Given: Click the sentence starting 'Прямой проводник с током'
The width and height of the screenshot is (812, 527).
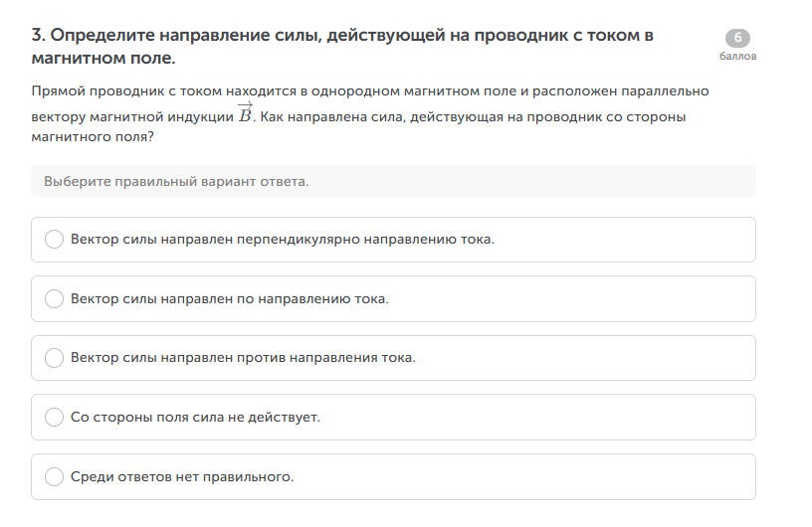Looking at the screenshot, I should 368,90.
